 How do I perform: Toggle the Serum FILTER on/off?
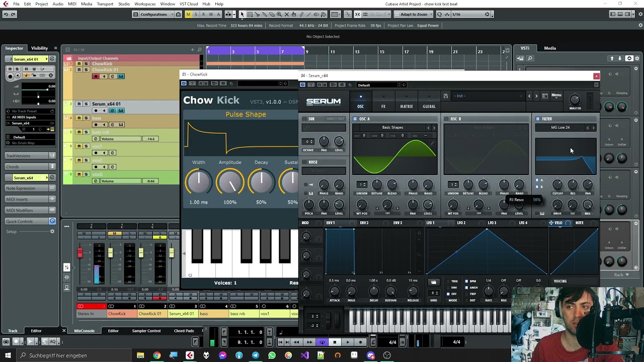538,119
